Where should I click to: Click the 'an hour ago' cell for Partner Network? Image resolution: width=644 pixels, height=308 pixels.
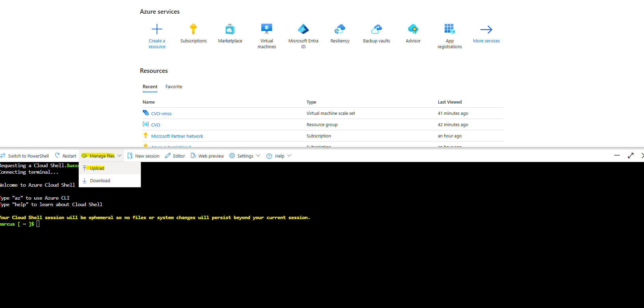click(450, 136)
